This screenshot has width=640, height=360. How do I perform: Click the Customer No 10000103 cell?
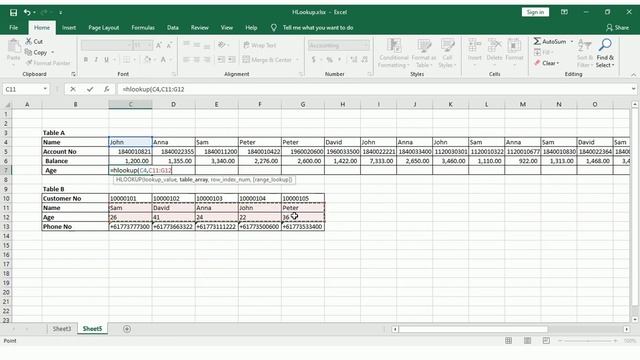tap(216, 198)
